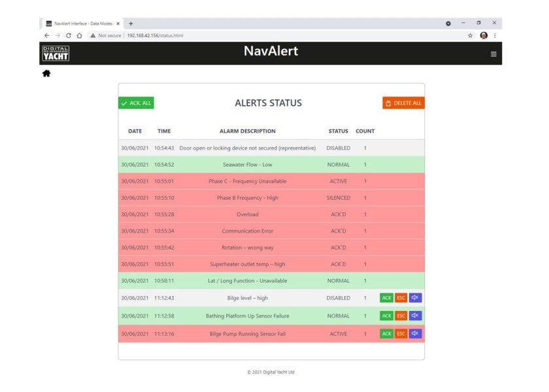Mute the Bilge level high alarm
This screenshot has height=392, width=549.
pyautogui.click(x=415, y=298)
